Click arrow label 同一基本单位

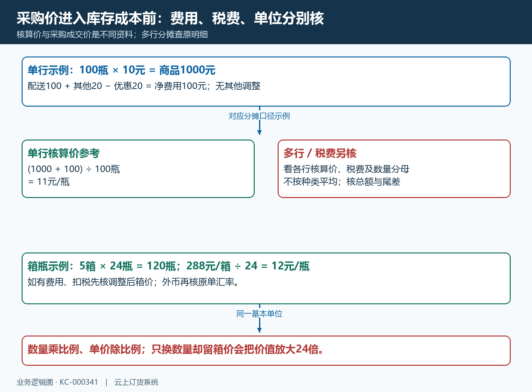[x=259, y=314]
